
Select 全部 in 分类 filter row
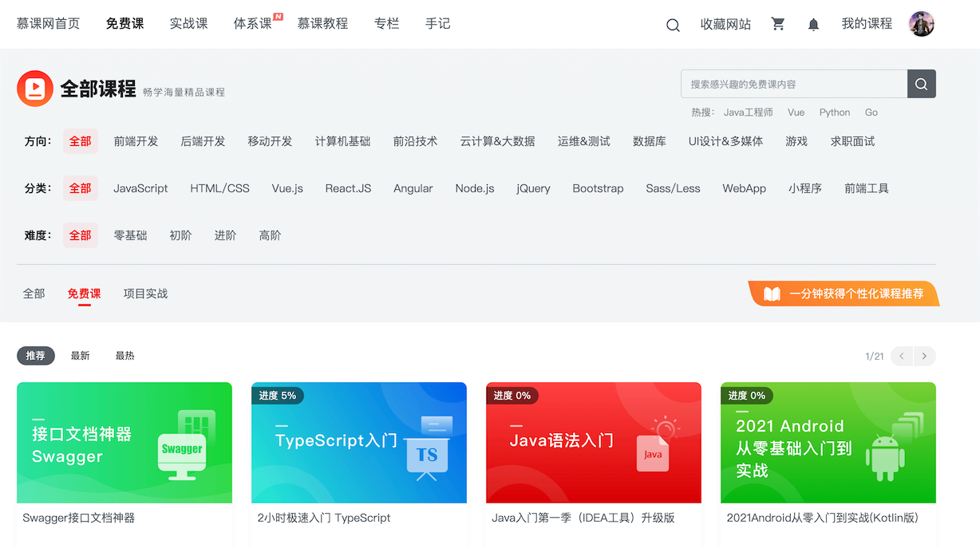[81, 188]
